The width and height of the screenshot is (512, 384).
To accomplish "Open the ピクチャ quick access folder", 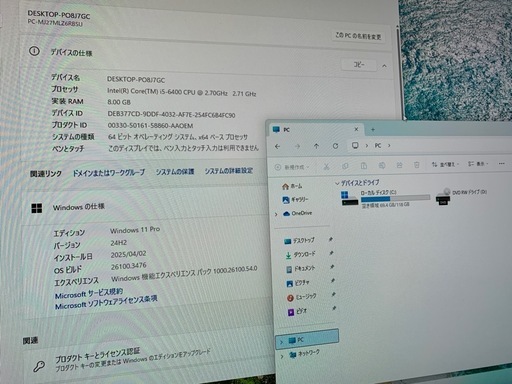I will point(298,283).
